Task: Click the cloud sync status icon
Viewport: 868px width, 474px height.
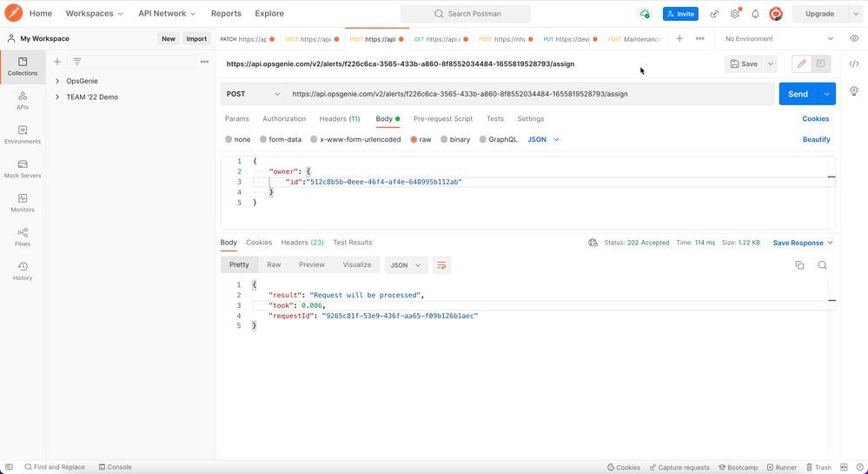Action: pos(645,14)
